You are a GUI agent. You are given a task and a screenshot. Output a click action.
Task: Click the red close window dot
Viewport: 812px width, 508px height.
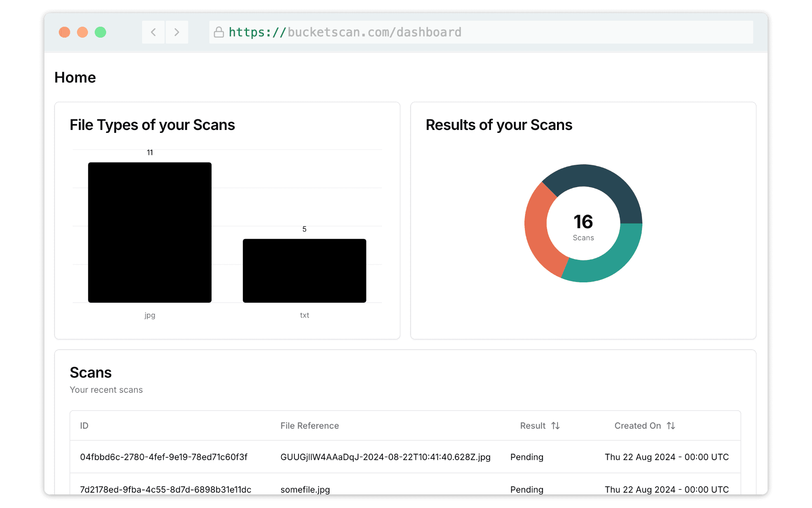(x=64, y=32)
